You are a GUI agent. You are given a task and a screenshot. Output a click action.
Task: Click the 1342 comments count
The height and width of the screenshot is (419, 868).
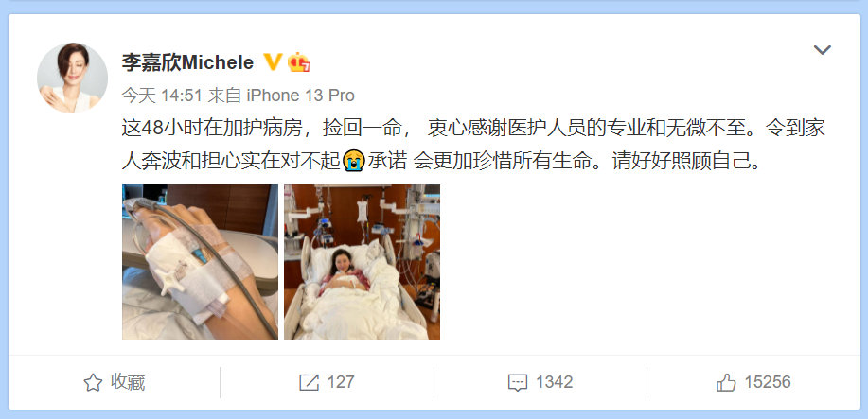[554, 382]
